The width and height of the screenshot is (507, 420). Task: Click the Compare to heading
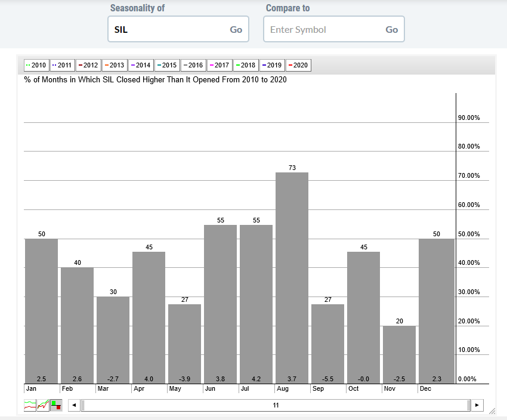(287, 8)
